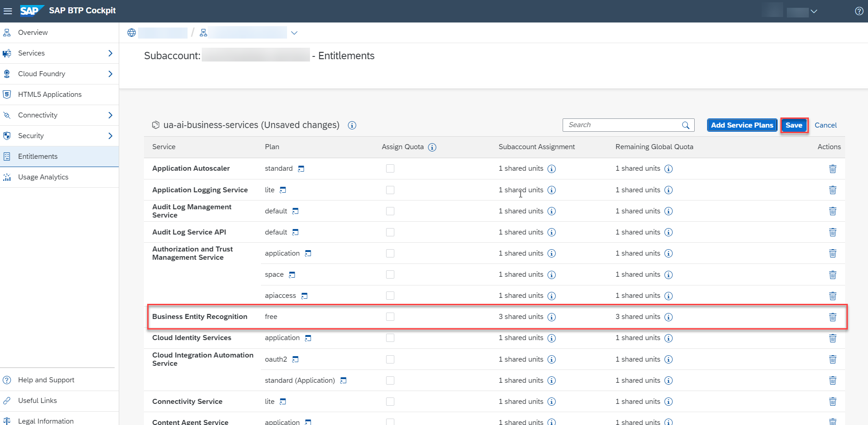Open Help and Support
The height and width of the screenshot is (425, 868).
click(x=60, y=380)
